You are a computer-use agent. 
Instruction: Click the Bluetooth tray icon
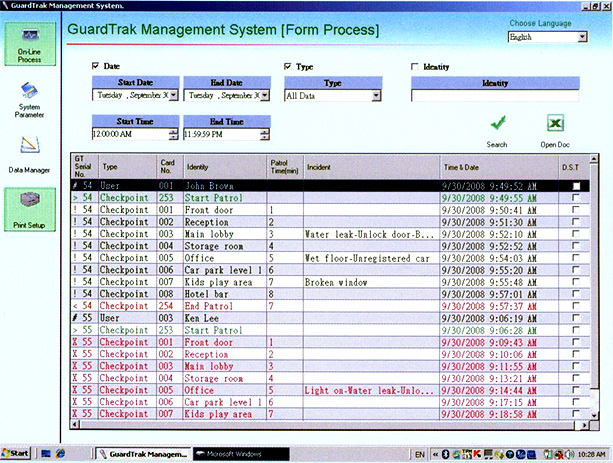pos(445,454)
